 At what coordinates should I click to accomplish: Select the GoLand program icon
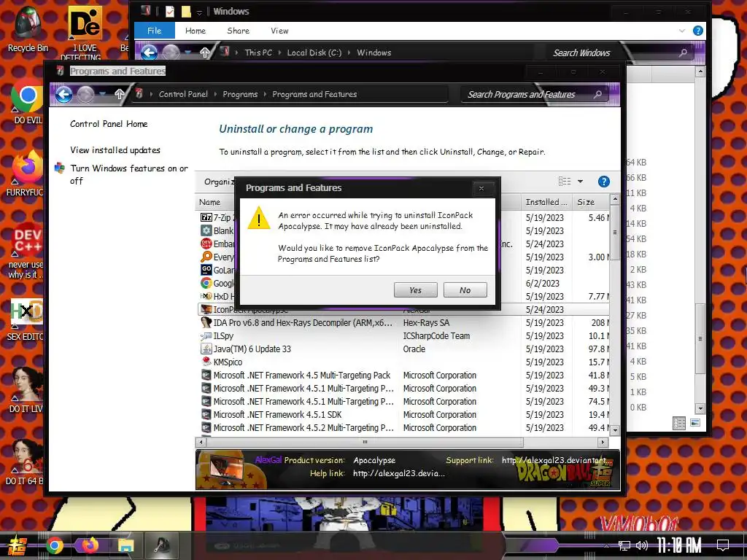tap(206, 270)
